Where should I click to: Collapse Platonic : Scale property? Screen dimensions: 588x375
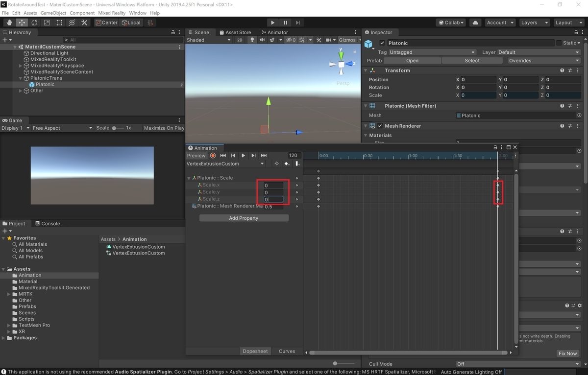coord(189,178)
